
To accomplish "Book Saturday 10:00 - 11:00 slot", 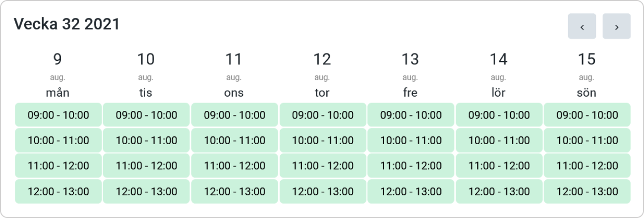I will [499, 140].
